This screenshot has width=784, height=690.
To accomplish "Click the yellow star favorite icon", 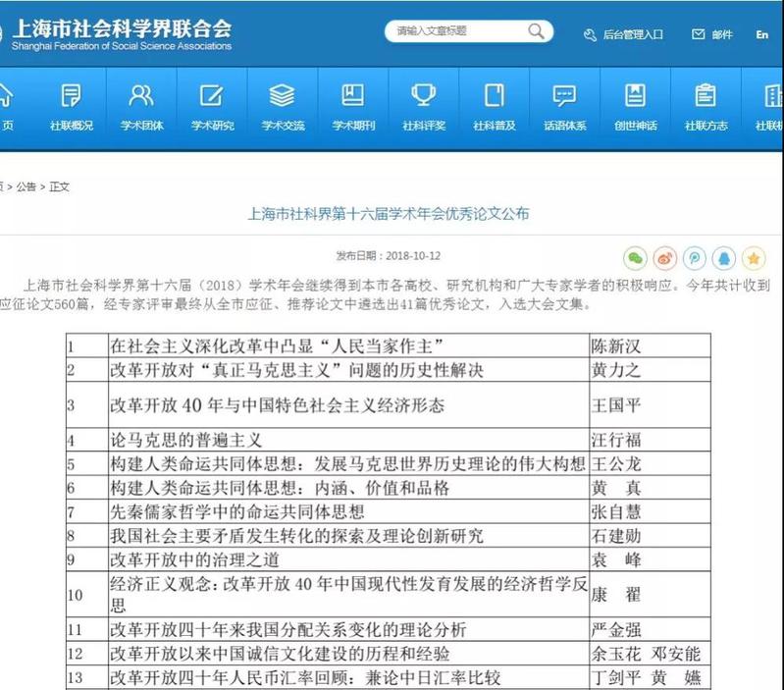I will 754,257.
